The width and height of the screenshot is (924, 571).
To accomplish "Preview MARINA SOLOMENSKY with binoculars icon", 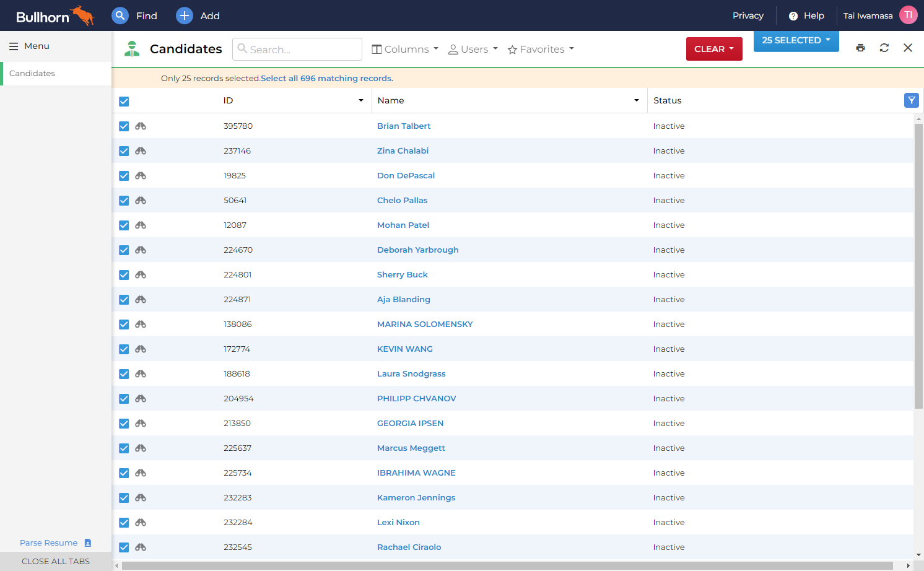I will 141,324.
